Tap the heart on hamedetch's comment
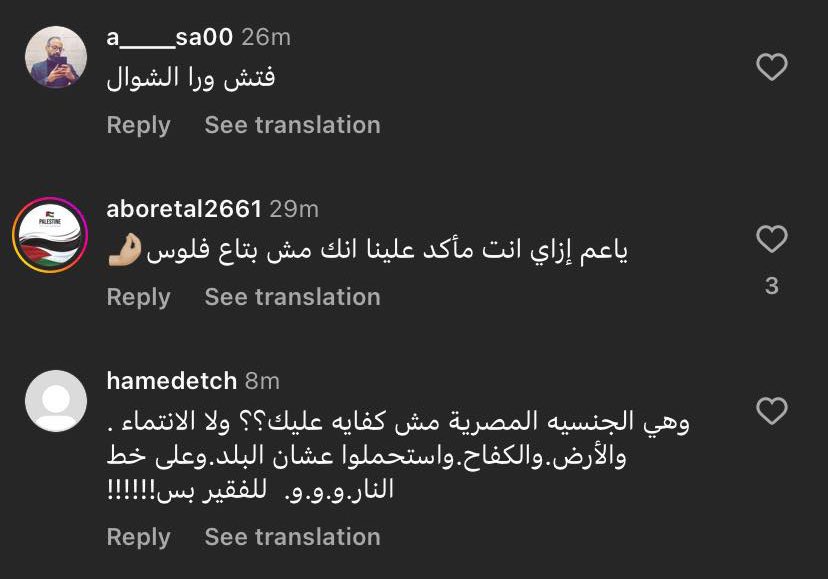This screenshot has height=579, width=828. point(771,411)
